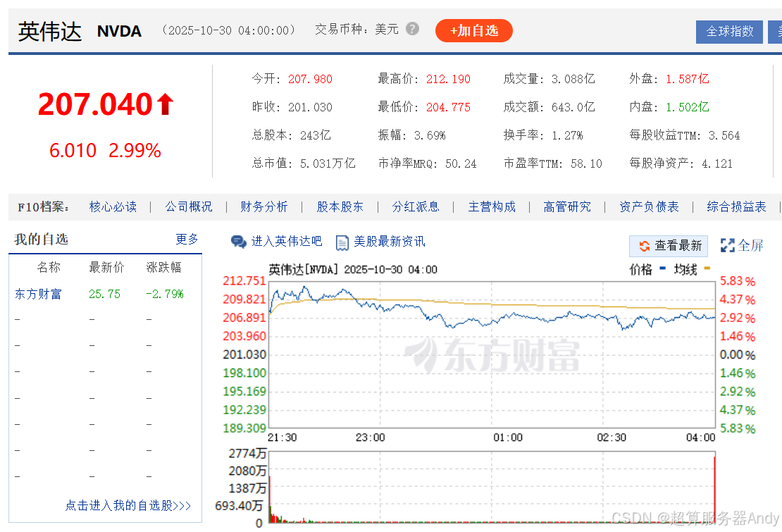Open 美股最新资讯 news link
Viewport: 782px width, 532px height.
(390, 242)
